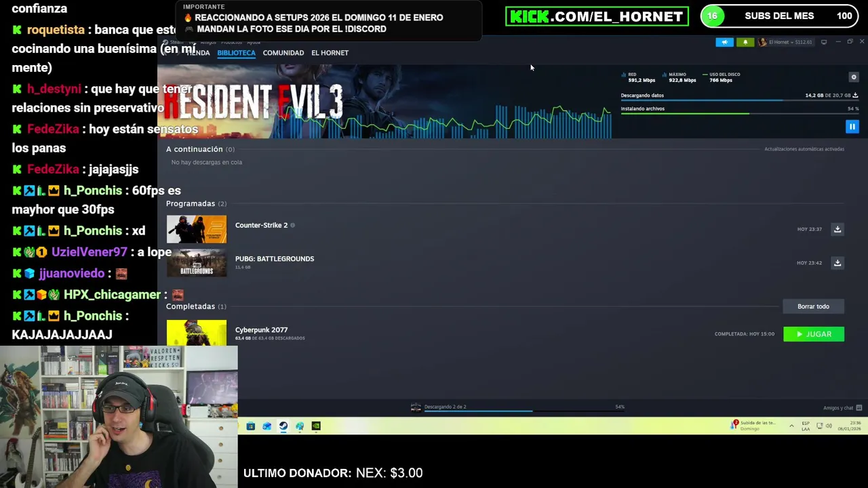Viewport: 868px width, 488px height.
Task: Open the PUBG: BATTLEGROUNDS thumbnail
Action: coord(197,263)
